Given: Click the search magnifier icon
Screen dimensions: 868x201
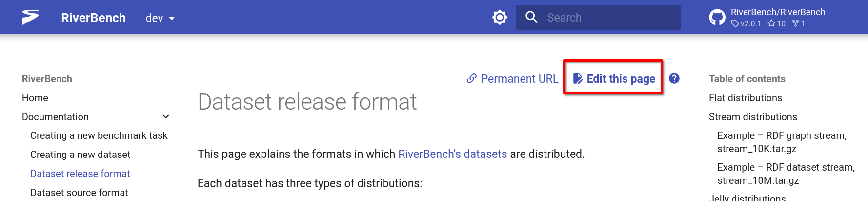Looking at the screenshot, I should click(531, 18).
